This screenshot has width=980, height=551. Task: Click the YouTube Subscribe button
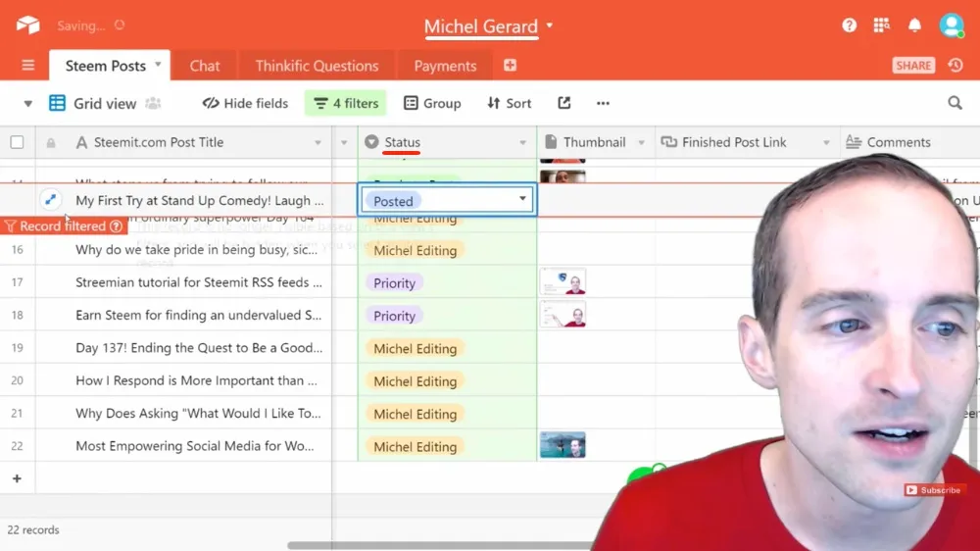(x=933, y=490)
